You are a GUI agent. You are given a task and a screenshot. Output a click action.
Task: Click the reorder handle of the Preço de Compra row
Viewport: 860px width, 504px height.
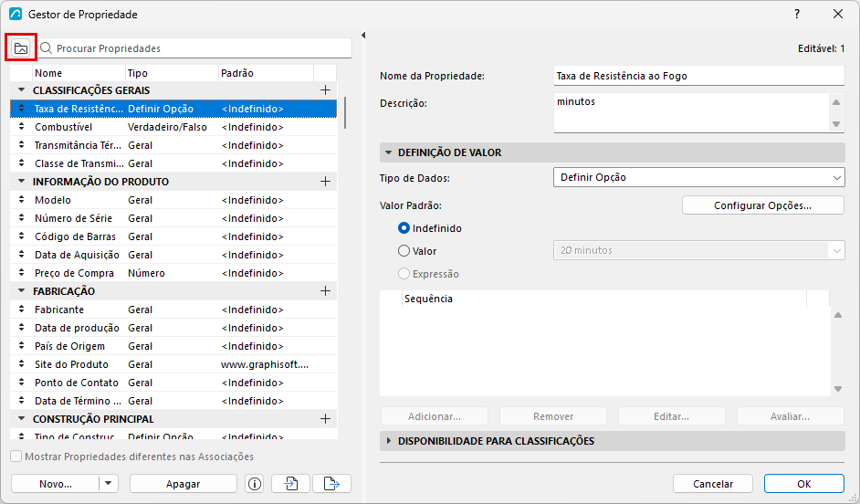[x=21, y=273]
